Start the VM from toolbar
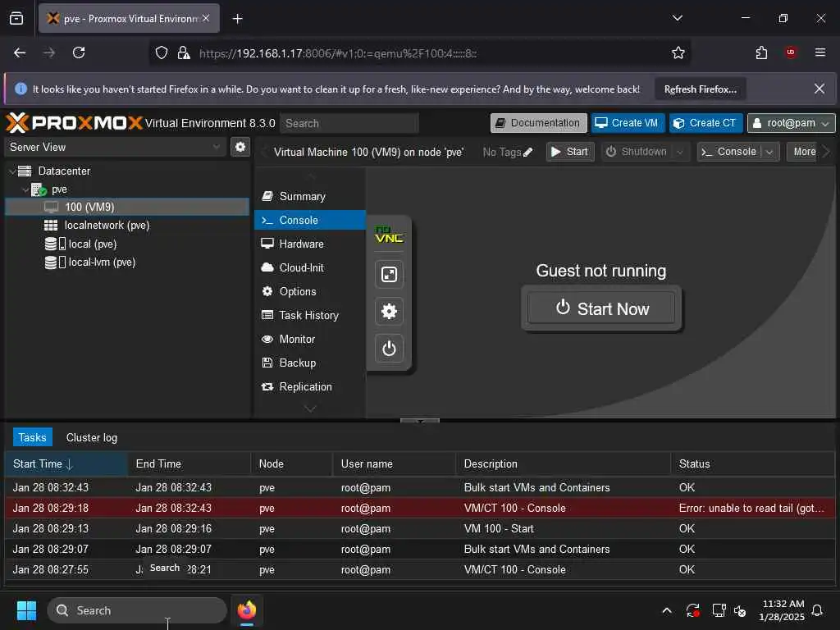Viewport: 840px width, 630px height. (570, 152)
